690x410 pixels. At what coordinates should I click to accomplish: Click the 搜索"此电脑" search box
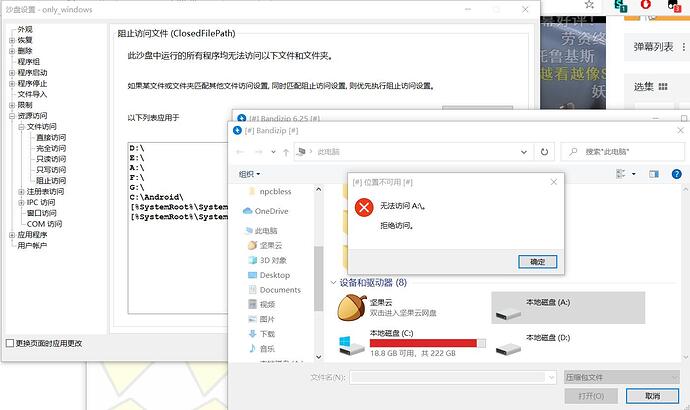tap(622, 152)
